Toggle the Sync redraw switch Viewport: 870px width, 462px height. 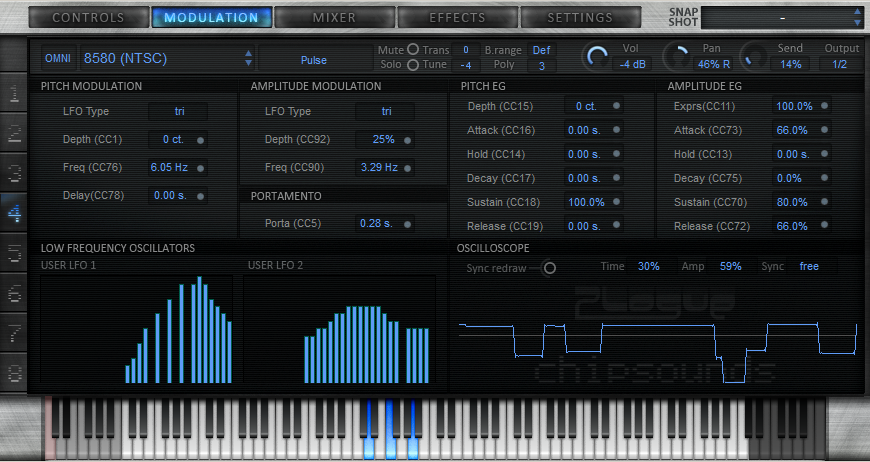(x=549, y=268)
